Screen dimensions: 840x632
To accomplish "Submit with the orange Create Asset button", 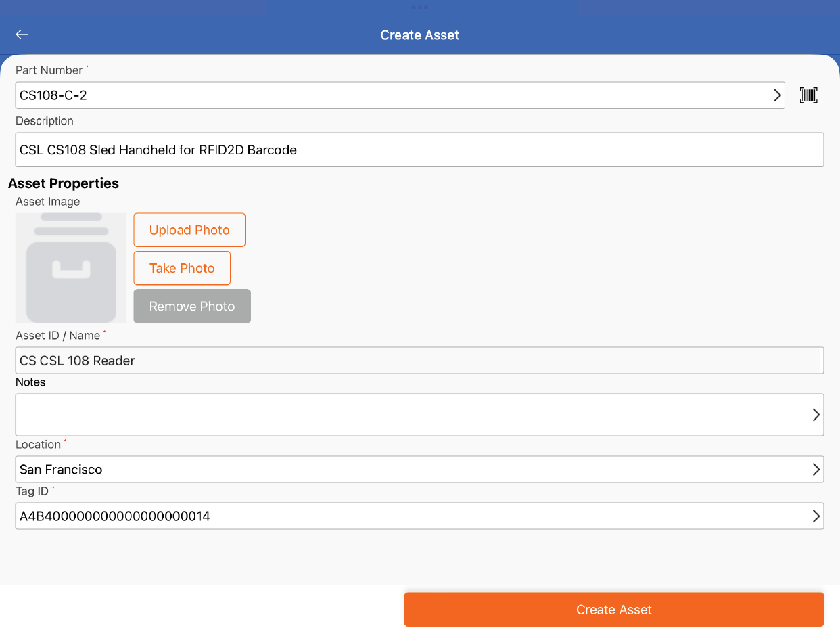I will 613,610.
